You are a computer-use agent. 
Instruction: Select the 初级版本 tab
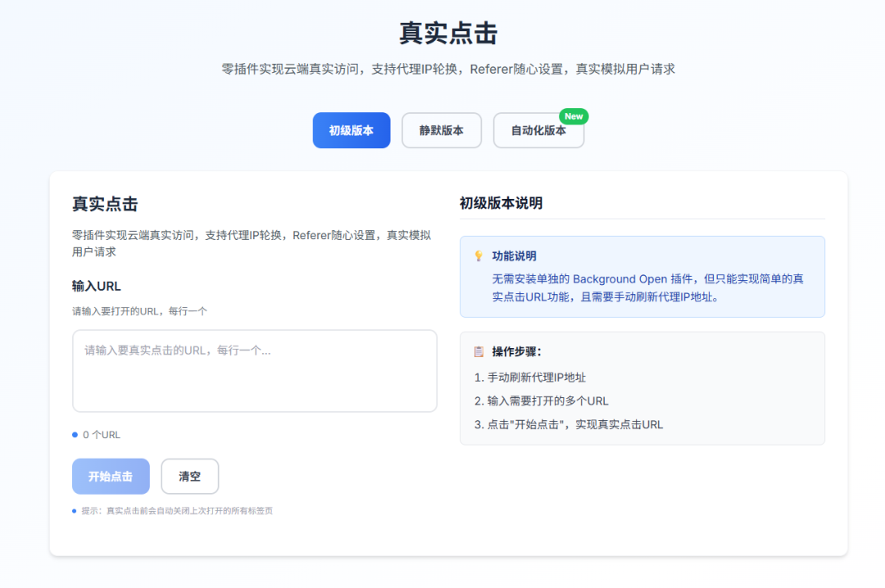[x=351, y=129]
